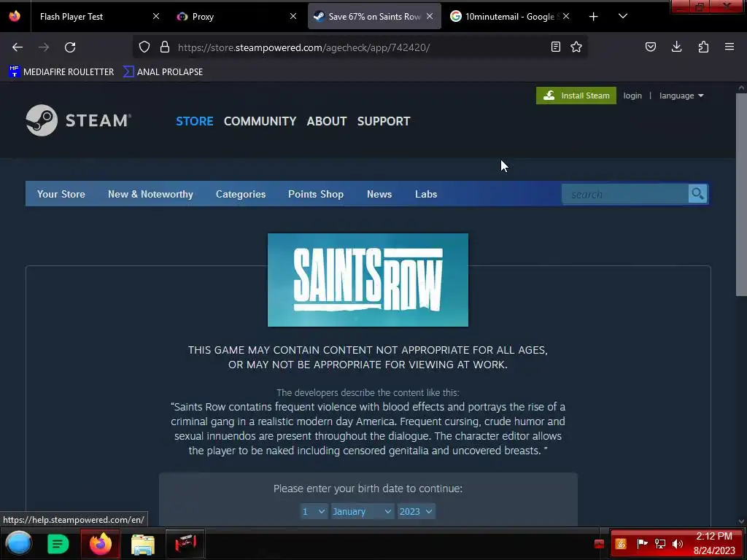The width and height of the screenshot is (747, 560).
Task: Open the Your Store tab
Action: pos(61,194)
